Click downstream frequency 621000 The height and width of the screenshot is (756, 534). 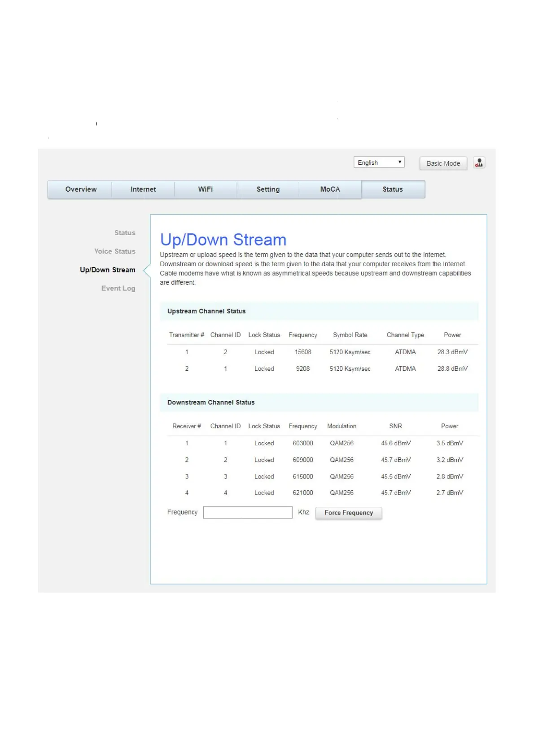tap(303, 492)
